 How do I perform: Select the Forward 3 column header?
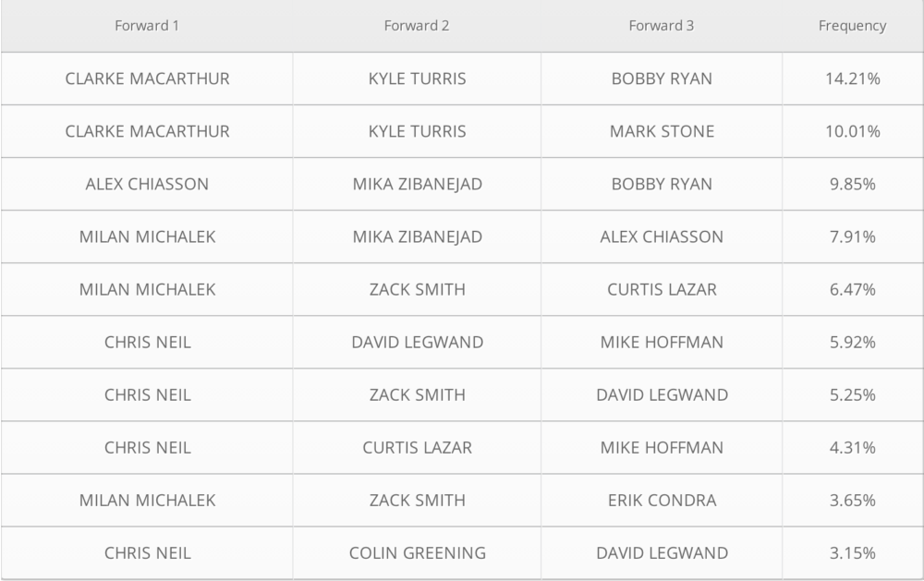tap(662, 26)
